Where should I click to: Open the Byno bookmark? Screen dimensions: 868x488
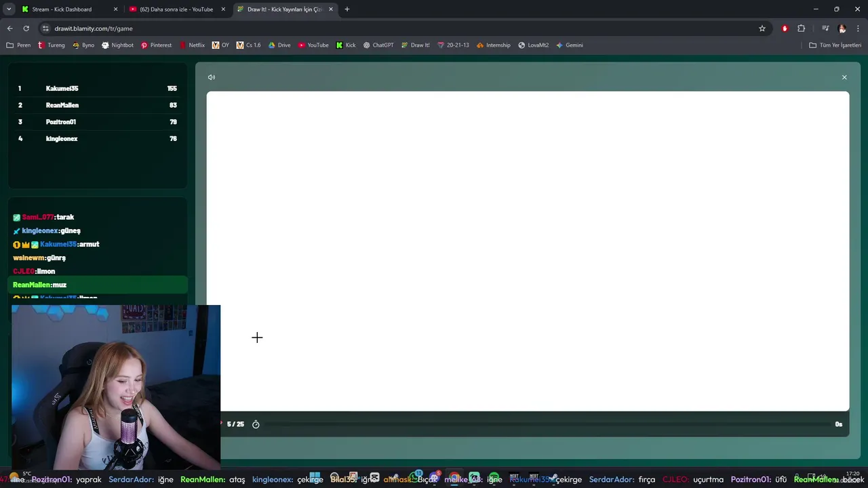pyautogui.click(x=83, y=45)
